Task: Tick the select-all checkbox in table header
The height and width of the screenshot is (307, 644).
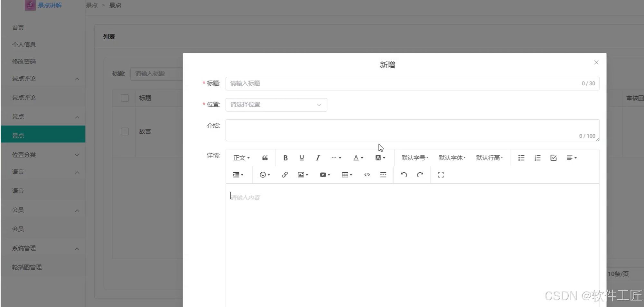Action: click(125, 98)
